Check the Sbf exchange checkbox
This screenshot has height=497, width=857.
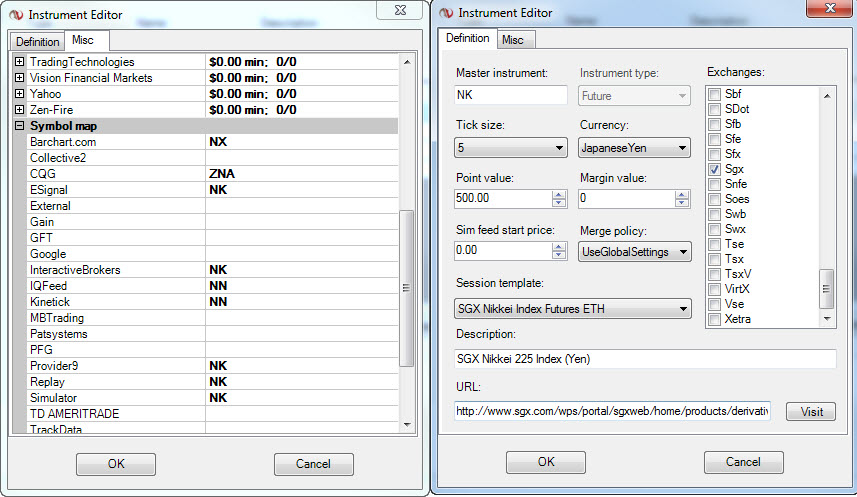point(714,94)
